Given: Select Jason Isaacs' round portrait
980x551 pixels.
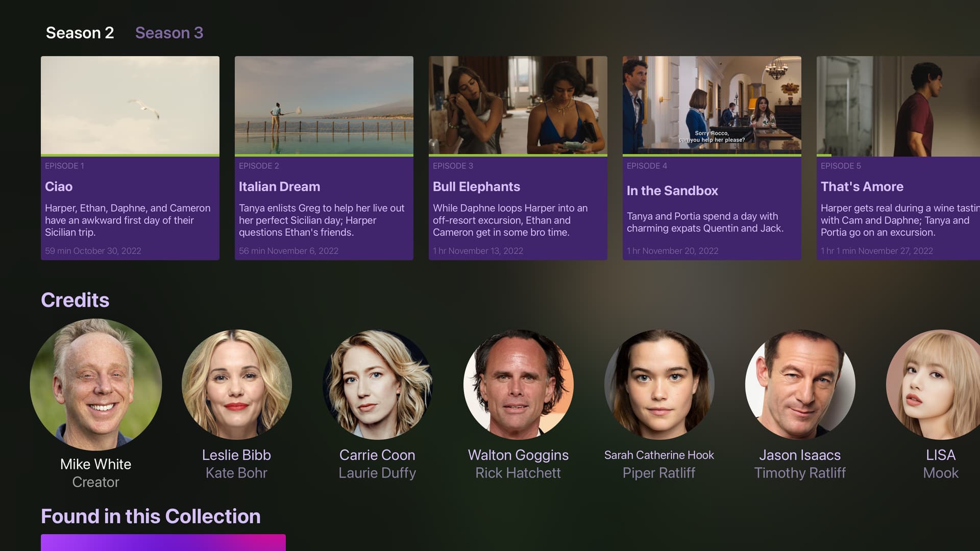Looking at the screenshot, I should tap(800, 385).
